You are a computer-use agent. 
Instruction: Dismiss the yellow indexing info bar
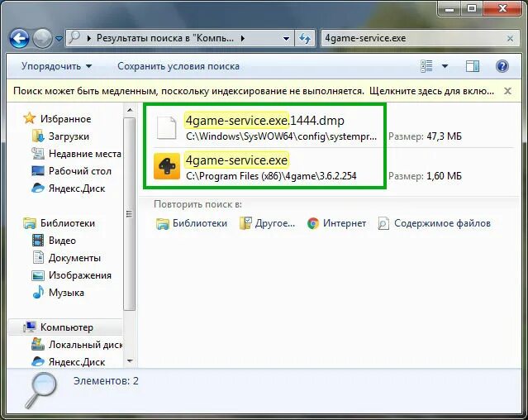coord(507,91)
